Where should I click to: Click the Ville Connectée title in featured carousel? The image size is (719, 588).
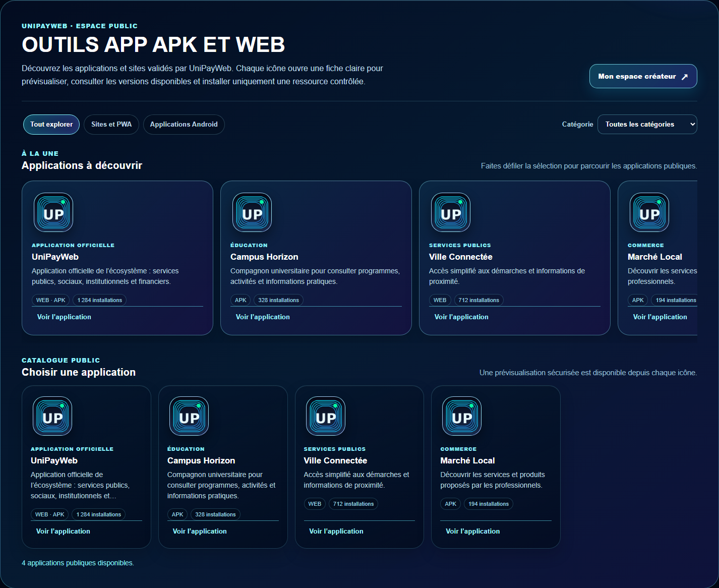[x=461, y=257]
